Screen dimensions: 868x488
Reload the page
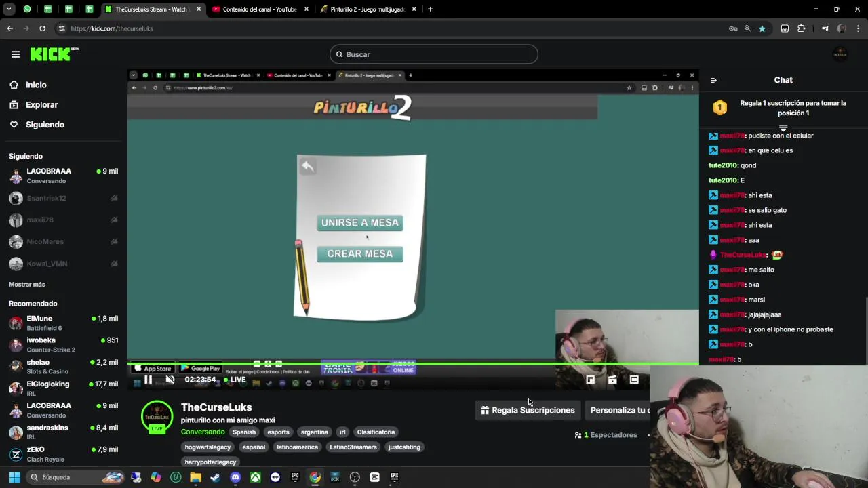(x=42, y=28)
